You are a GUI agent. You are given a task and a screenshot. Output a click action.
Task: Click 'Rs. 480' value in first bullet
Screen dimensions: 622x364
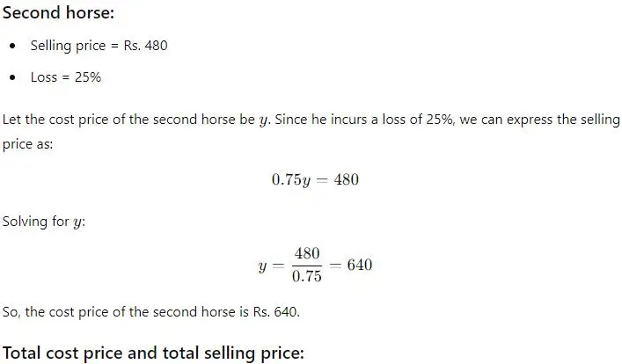[145, 46]
